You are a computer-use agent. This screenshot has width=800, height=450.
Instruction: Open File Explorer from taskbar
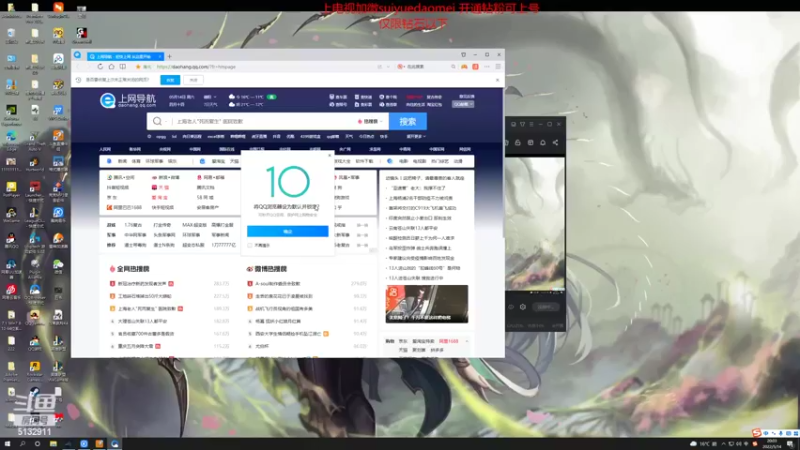coord(53,444)
